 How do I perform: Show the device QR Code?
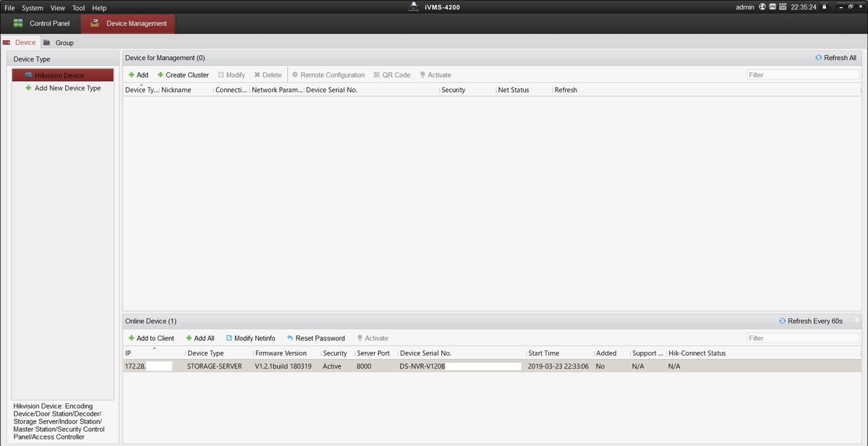[x=392, y=75]
